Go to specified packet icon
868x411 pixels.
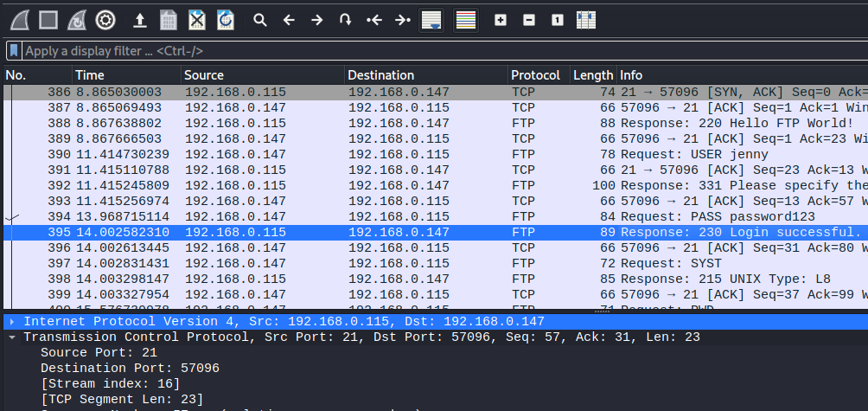346,21
